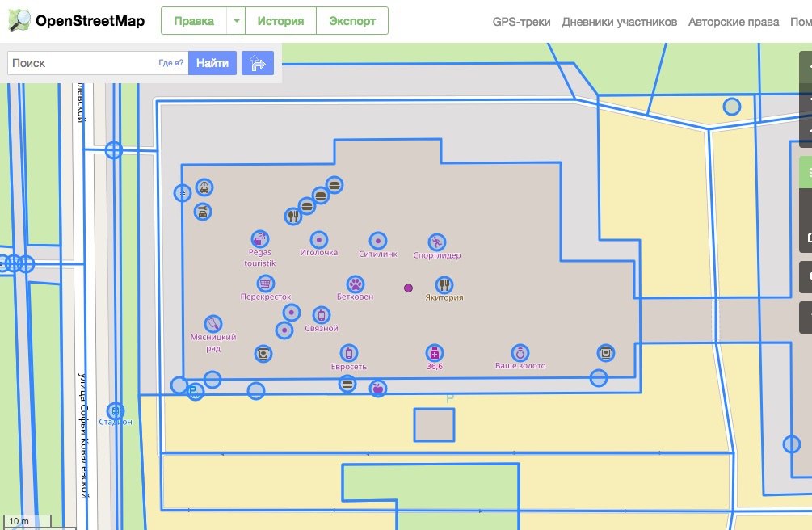Click the Ситилинк shop dot marker
Image resolution: width=812 pixels, height=530 pixels.
[378, 241]
